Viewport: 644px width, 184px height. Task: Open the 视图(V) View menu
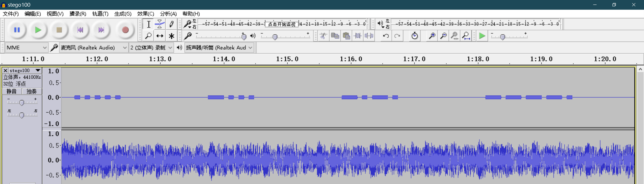55,14
